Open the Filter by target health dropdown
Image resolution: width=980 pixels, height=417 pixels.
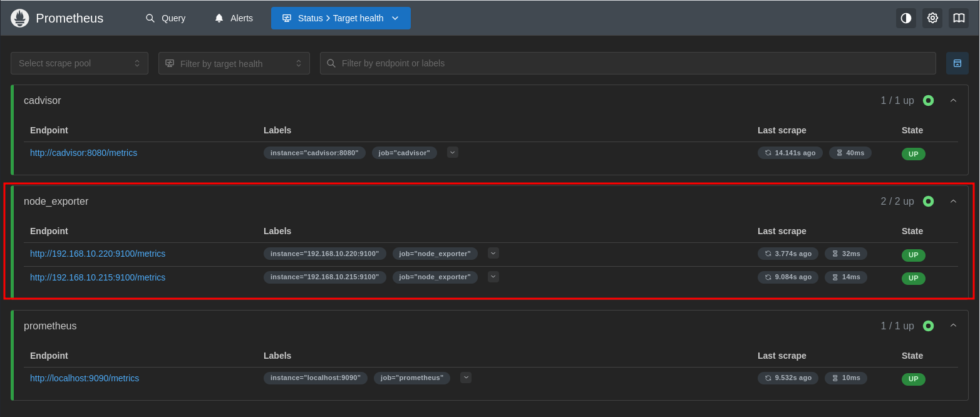(x=234, y=63)
